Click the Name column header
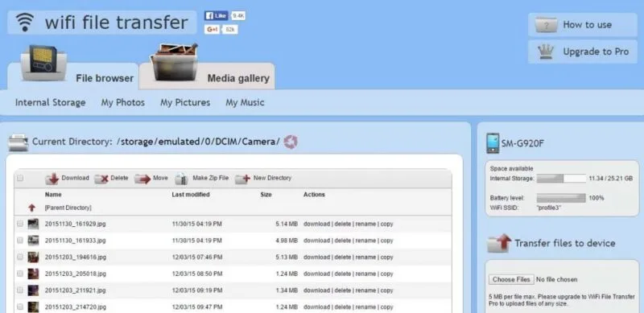Image resolution: width=644 pixels, height=313 pixels. (53, 195)
